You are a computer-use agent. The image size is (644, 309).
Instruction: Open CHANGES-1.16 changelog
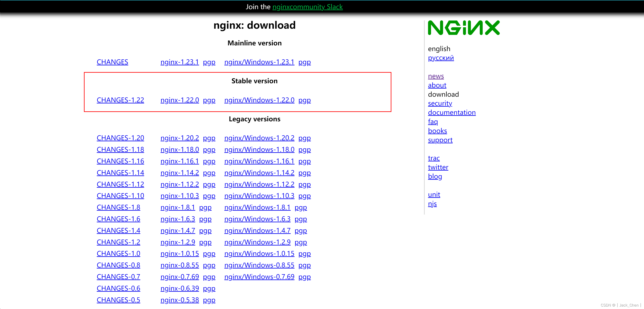coord(120,161)
